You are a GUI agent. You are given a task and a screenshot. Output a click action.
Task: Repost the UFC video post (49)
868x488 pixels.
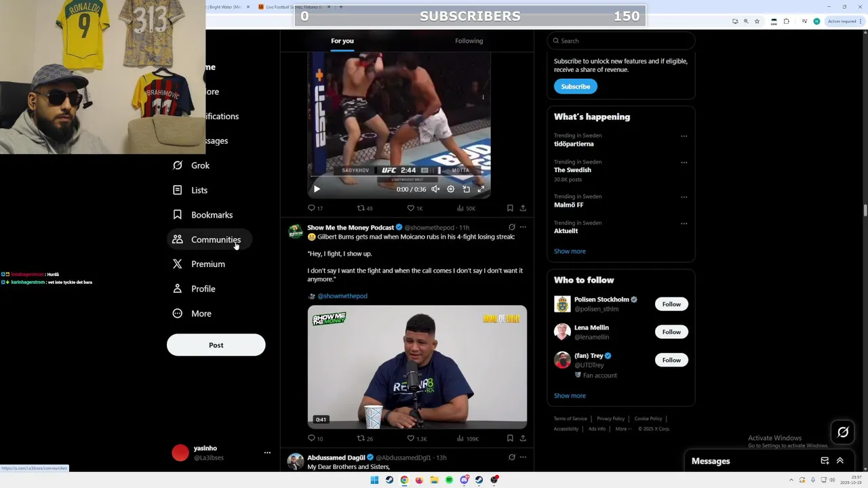coord(365,208)
